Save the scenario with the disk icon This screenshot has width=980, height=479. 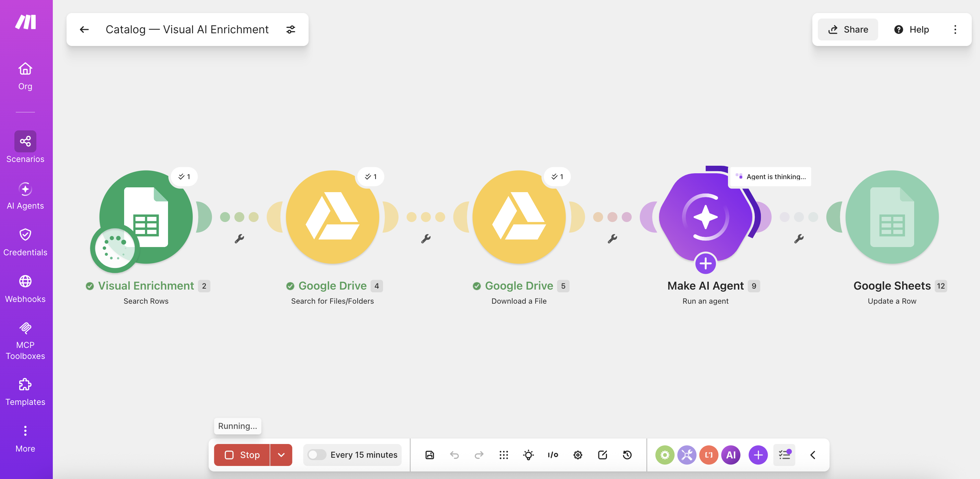(x=430, y=455)
